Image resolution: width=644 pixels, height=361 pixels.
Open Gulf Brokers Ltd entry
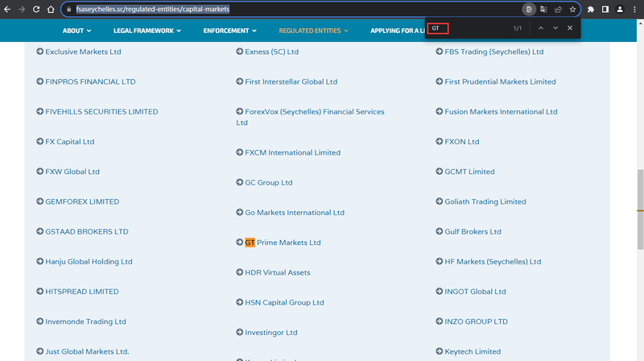(x=473, y=232)
